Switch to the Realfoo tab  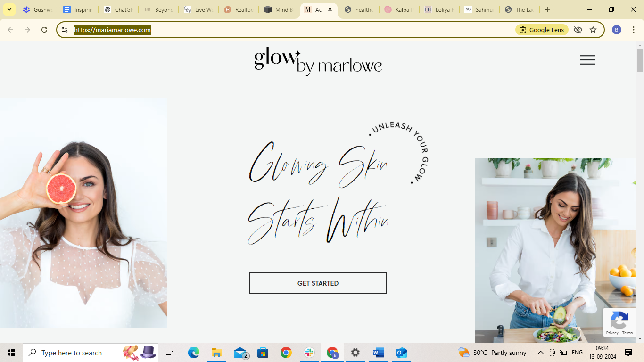239,9
